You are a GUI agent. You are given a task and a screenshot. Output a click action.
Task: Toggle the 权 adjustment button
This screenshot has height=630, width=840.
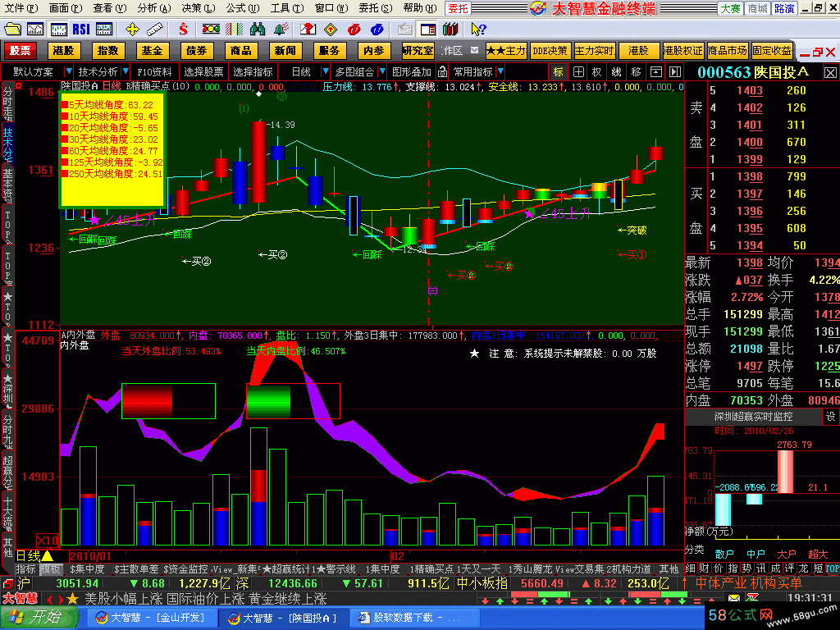tap(597, 71)
